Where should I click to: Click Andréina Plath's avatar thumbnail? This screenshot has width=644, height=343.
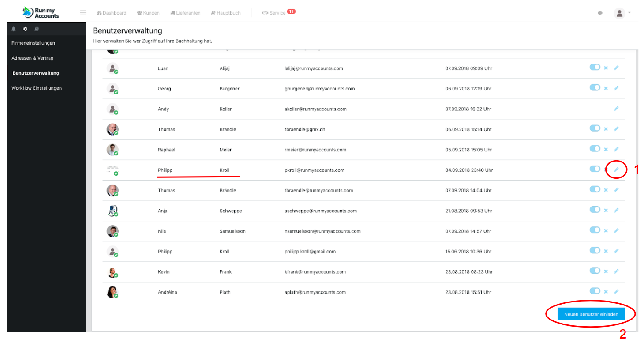[112, 292]
